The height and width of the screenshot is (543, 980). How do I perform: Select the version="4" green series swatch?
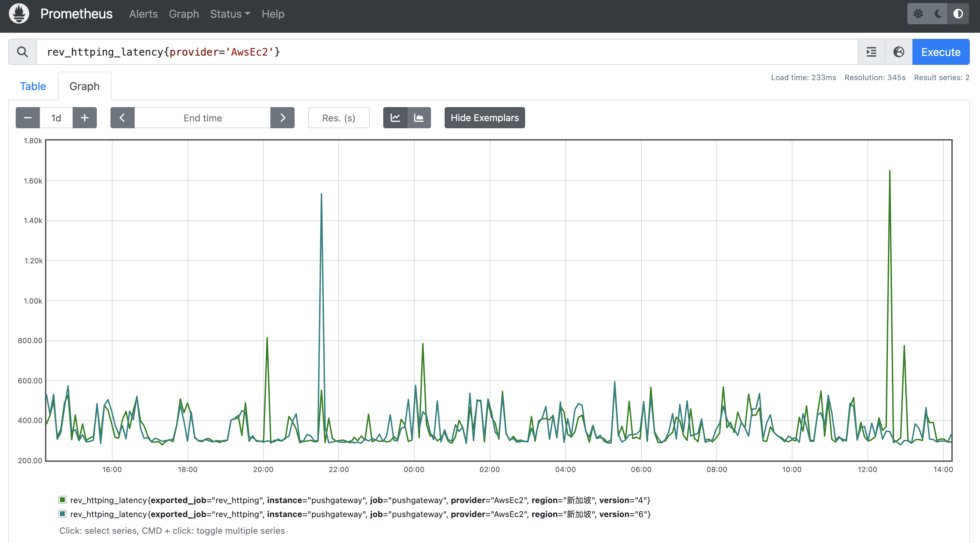coord(62,500)
